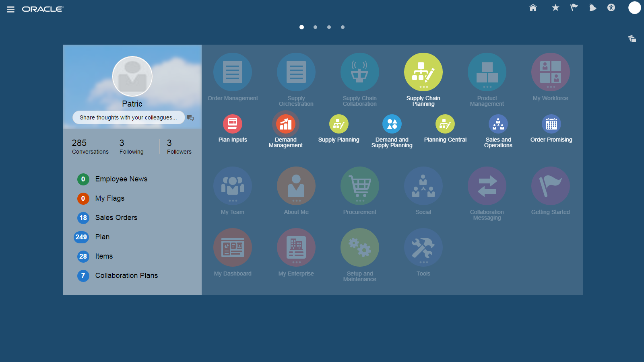Image resolution: width=644 pixels, height=362 pixels.
Task: Open the About Me icon
Action: [x=296, y=186]
